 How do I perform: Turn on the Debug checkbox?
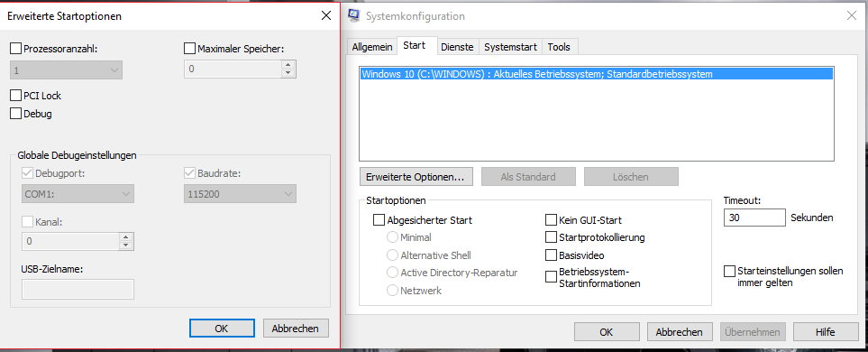[15, 114]
